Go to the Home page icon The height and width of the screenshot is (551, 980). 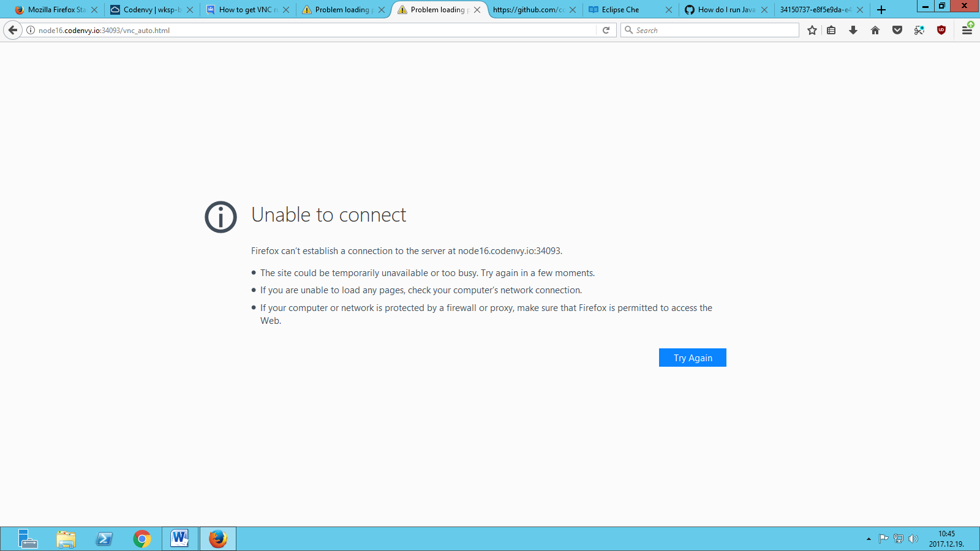[x=875, y=30]
